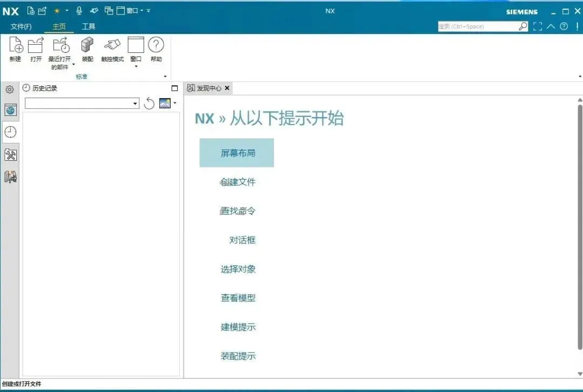Open the 装配提示 tip
Image resolution: width=583 pixels, height=392 pixels.
pos(238,355)
